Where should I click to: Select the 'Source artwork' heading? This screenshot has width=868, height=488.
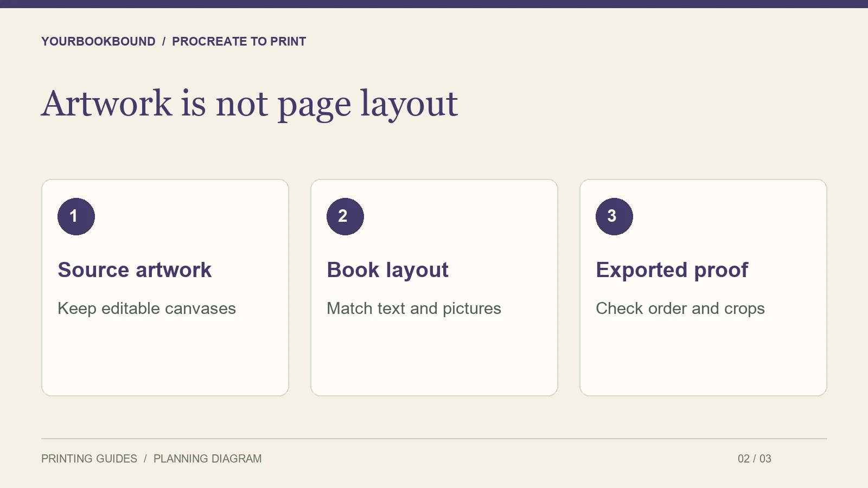[x=135, y=270]
